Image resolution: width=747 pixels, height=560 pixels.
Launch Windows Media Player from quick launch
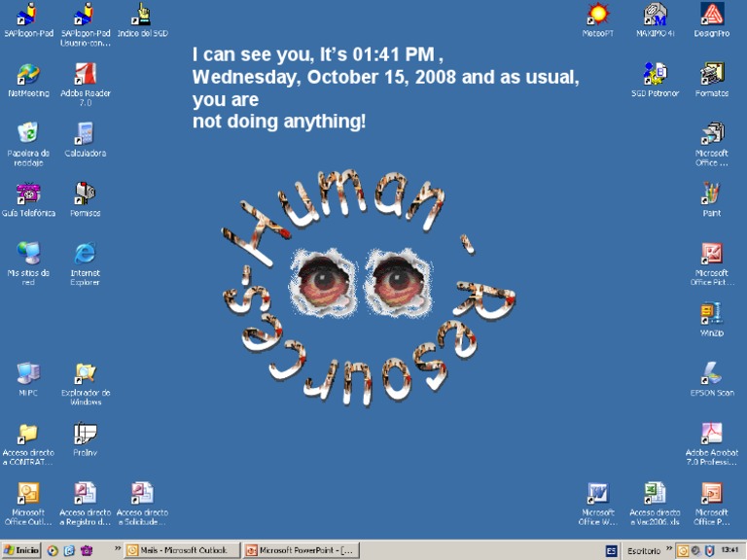[53, 551]
